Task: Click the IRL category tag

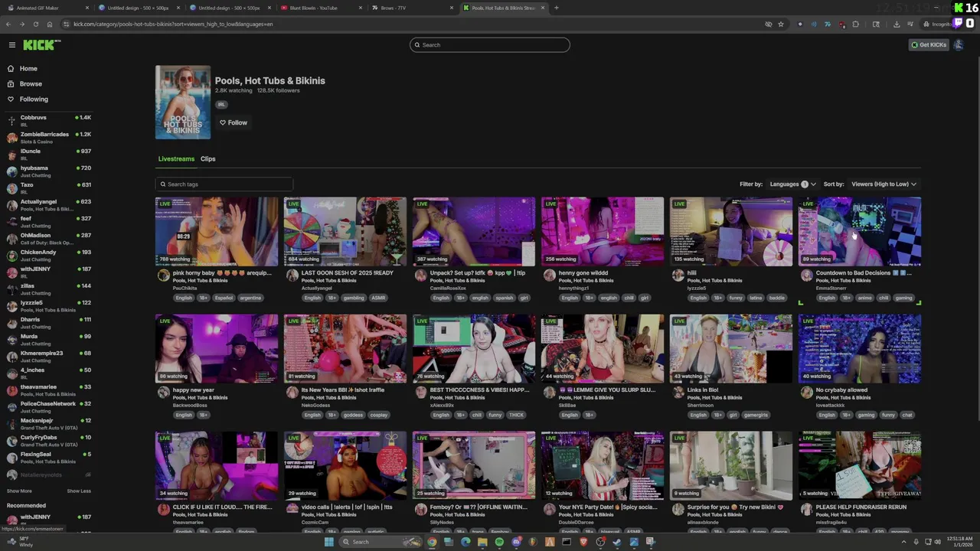Action: 221,105
